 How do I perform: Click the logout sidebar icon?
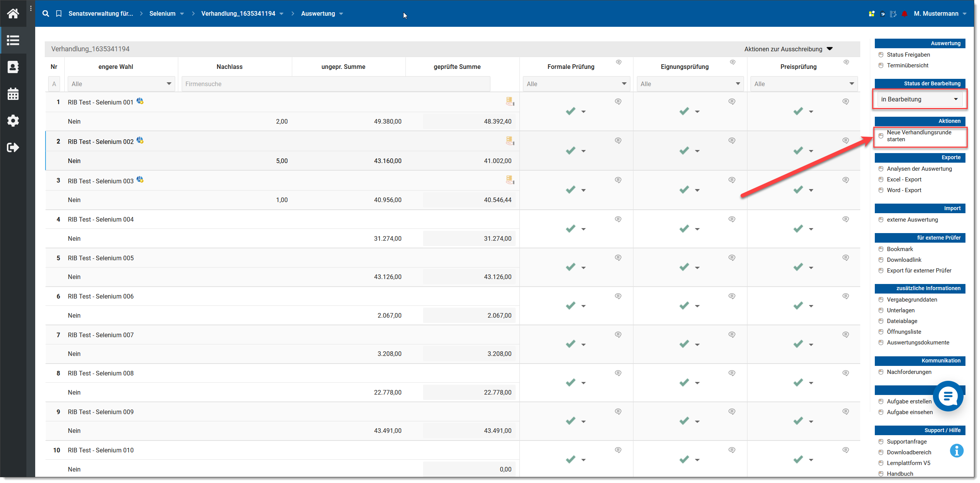13,147
